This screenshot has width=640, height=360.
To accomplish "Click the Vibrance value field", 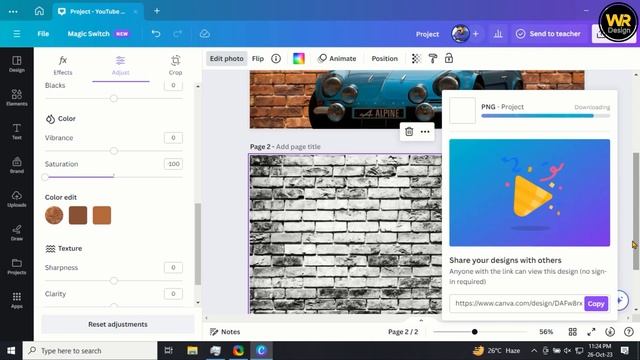I will (173, 138).
